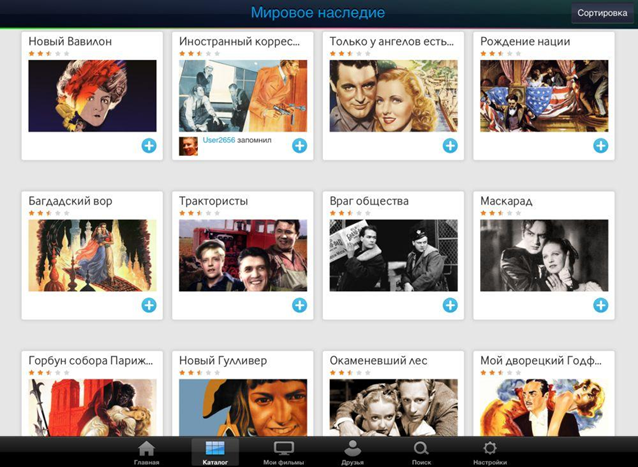Click the star rating under Маскарад
The width and height of the screenshot is (638, 467).
click(500, 213)
